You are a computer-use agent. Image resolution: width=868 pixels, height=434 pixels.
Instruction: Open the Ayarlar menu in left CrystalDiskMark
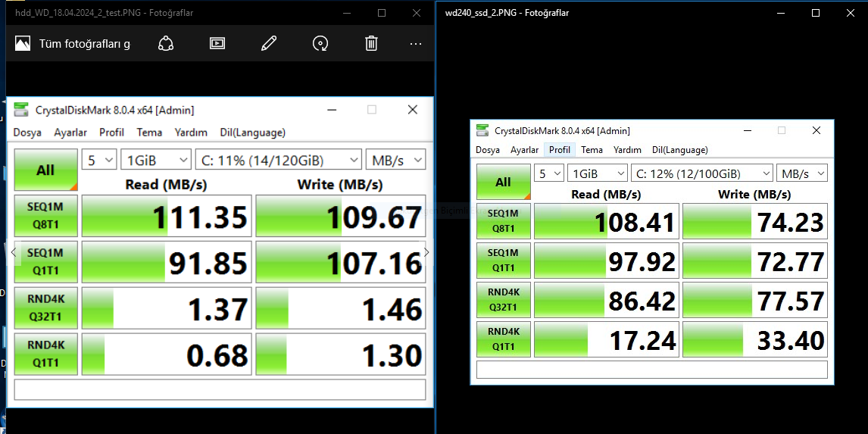coord(70,133)
